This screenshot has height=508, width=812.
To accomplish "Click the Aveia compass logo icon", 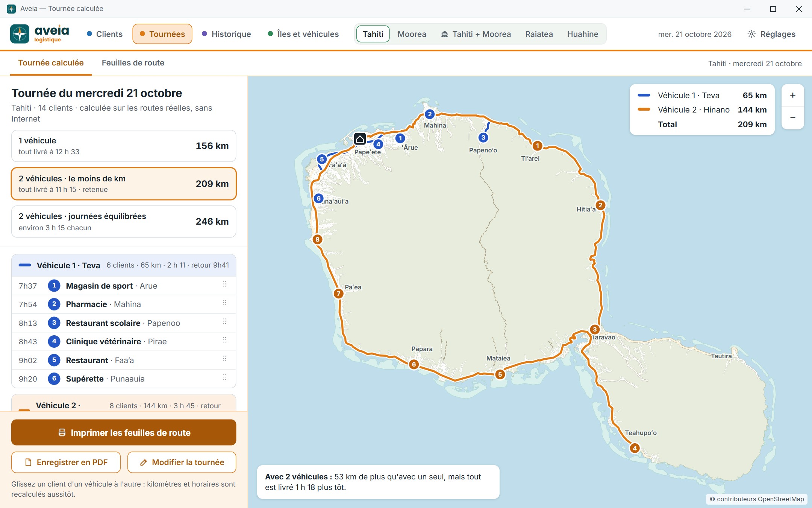I will (x=20, y=34).
